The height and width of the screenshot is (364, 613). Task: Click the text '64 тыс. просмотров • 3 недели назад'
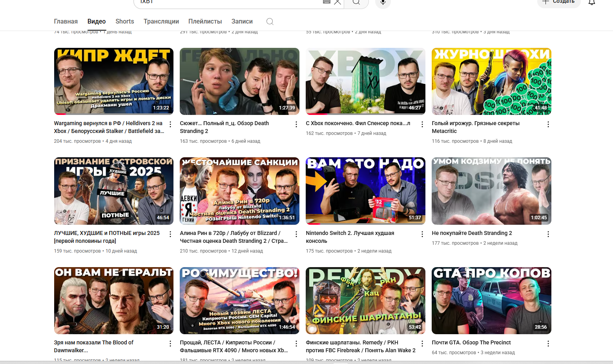point(473,353)
